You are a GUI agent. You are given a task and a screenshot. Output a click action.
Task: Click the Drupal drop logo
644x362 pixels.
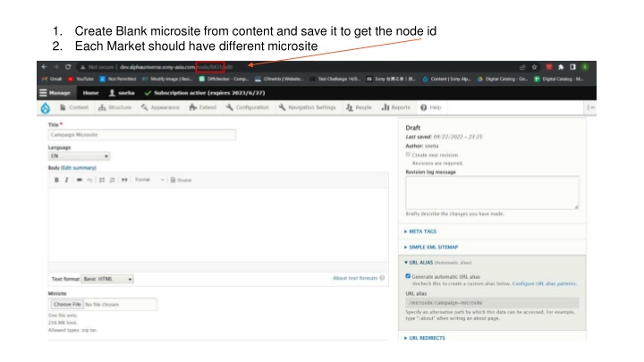[46, 108]
